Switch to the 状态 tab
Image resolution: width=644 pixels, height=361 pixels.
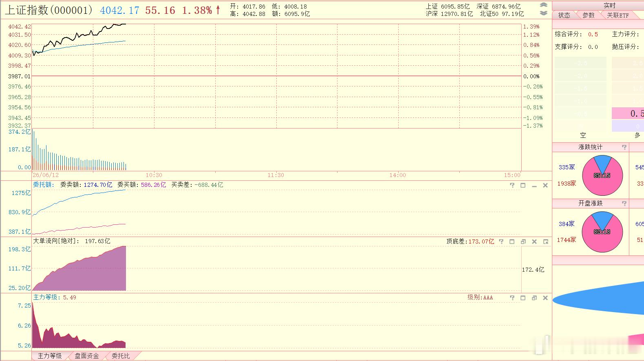click(x=564, y=15)
